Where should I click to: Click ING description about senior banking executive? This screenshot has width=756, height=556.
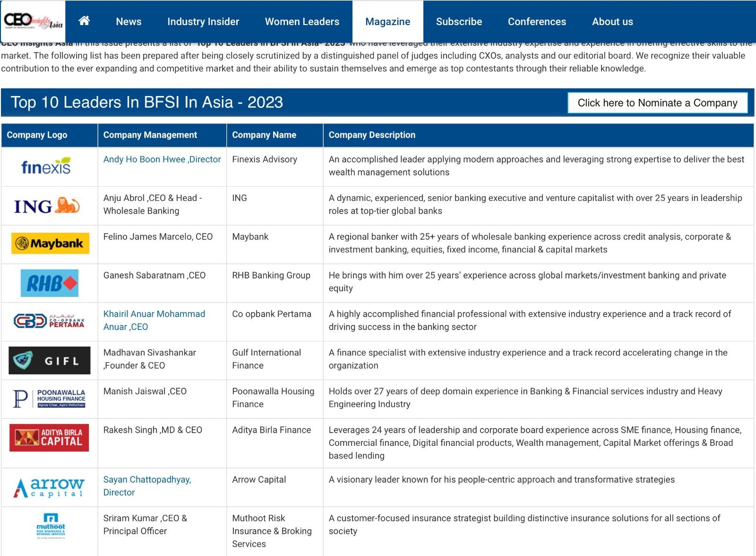[535, 204]
